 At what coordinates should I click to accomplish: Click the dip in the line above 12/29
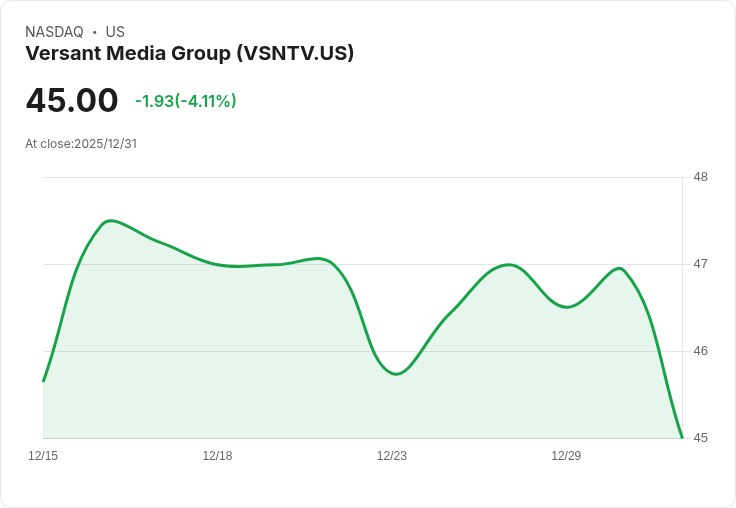(x=567, y=307)
